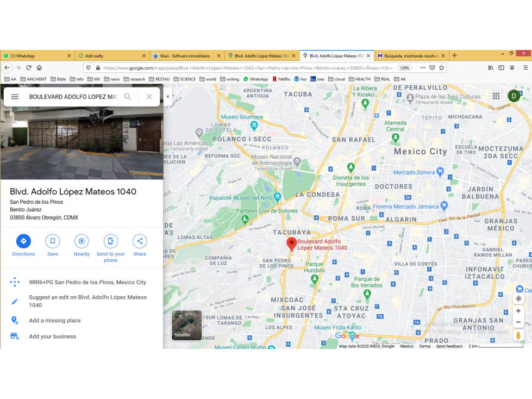Open the Google account avatar D

pos(514,96)
